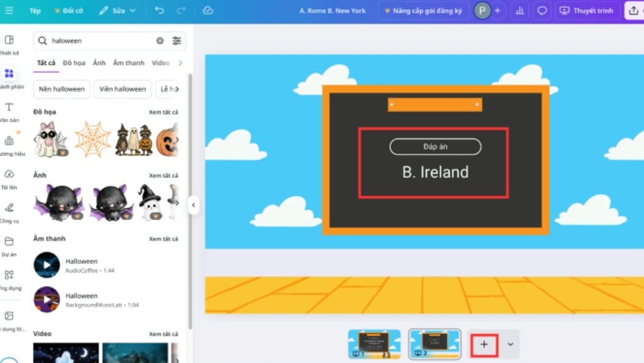Open the comments speech bubble icon
The image size is (644, 363).
(542, 10)
